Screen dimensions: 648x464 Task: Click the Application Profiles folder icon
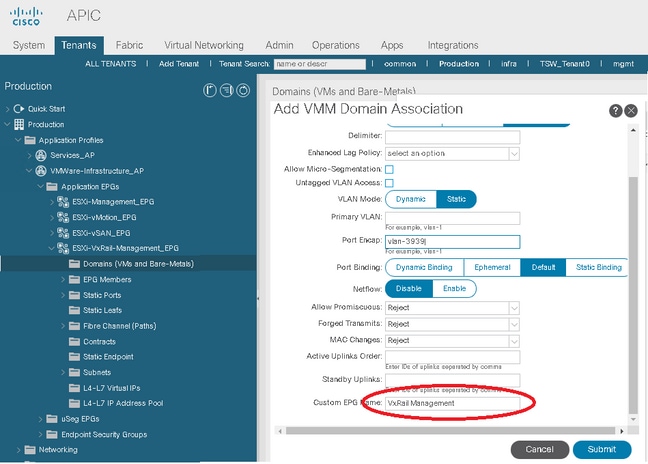tap(30, 140)
